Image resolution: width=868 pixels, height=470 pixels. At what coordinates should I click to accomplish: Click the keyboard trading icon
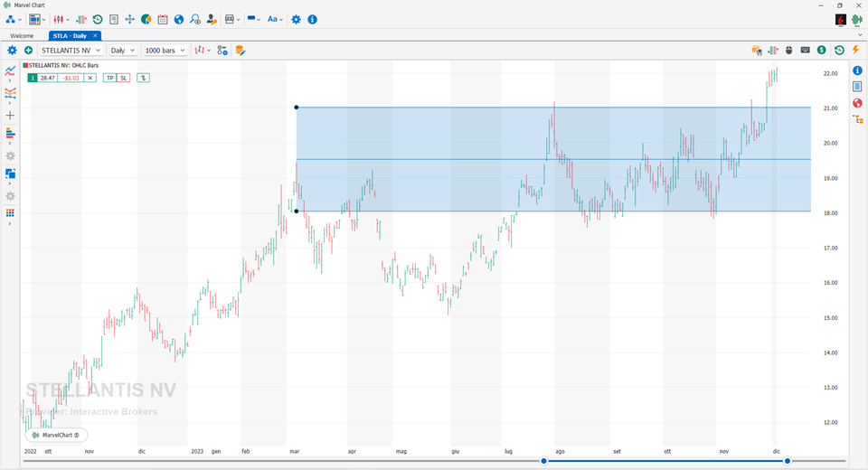(x=806, y=51)
